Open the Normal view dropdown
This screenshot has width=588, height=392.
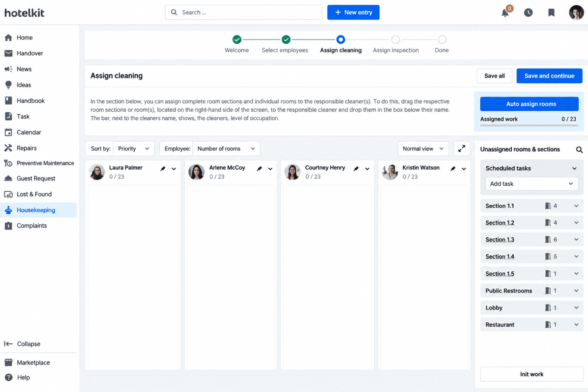[423, 149]
